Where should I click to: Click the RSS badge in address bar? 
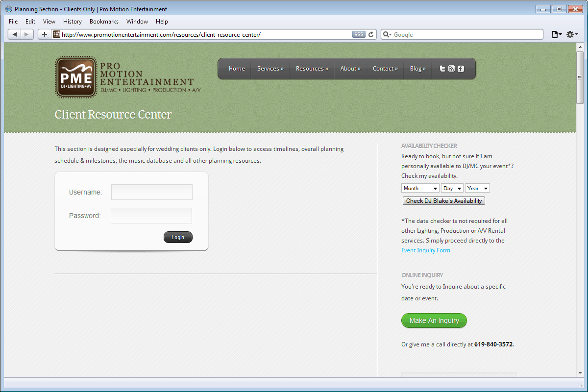tap(359, 34)
